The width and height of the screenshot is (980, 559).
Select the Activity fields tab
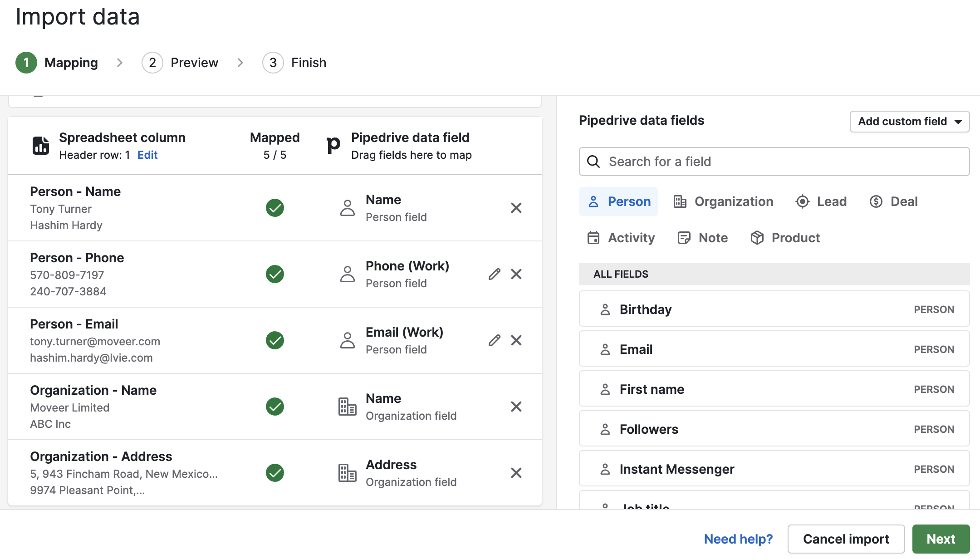tap(621, 238)
